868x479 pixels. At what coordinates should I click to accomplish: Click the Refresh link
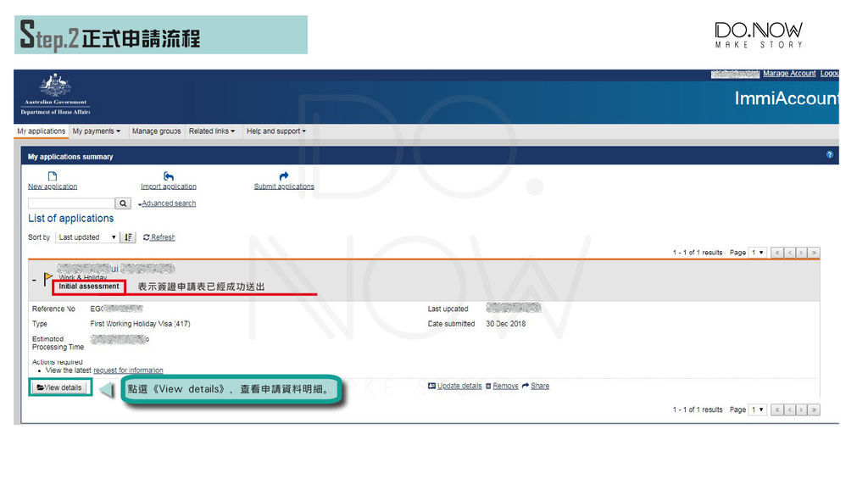coord(159,237)
